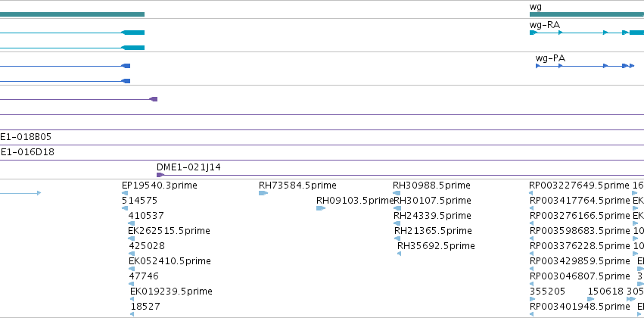Click the E1-018B05 clone label
Screen dimensions: 644x318
26,137
